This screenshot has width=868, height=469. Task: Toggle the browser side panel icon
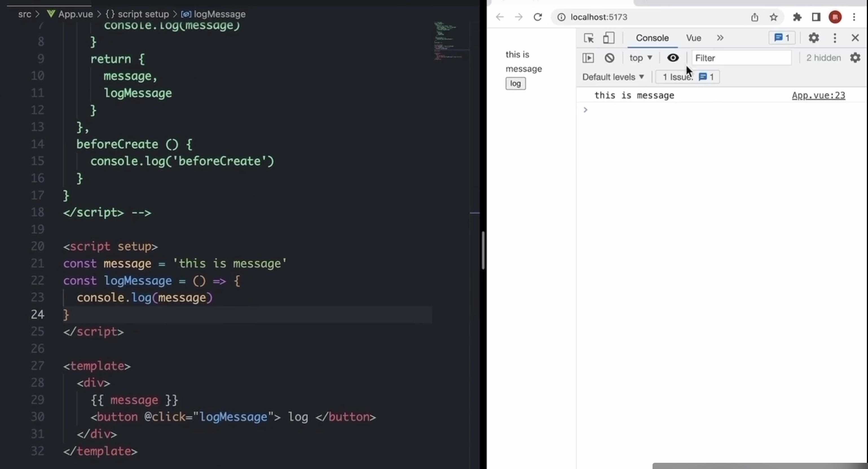point(816,17)
